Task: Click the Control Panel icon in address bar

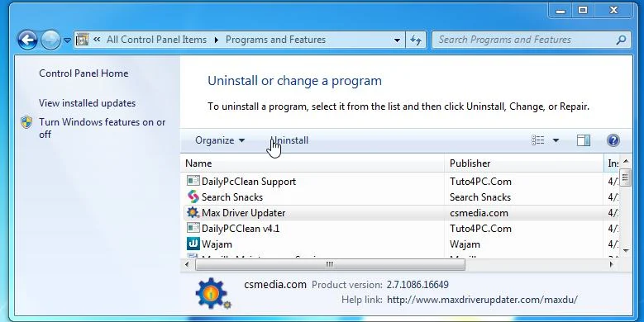Action: click(82, 40)
